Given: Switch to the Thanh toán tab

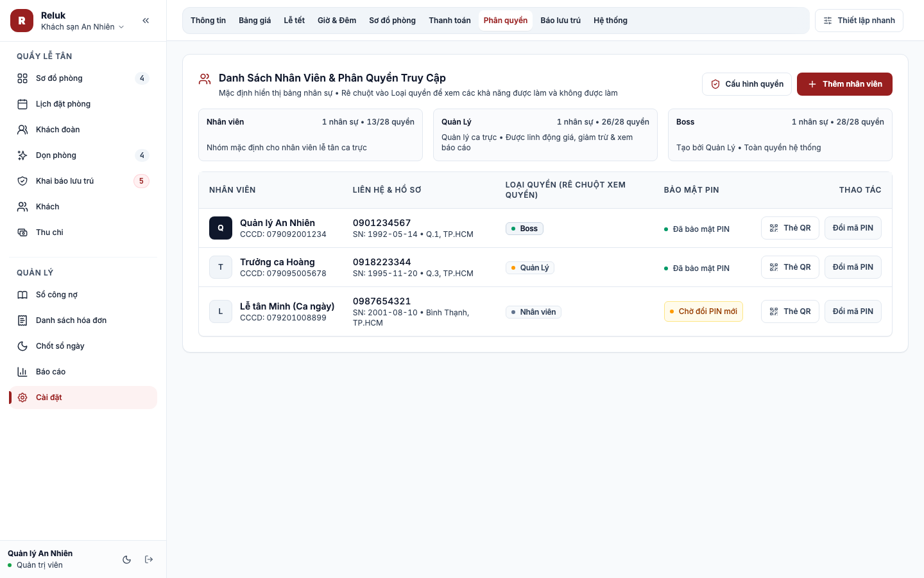Looking at the screenshot, I should (450, 21).
